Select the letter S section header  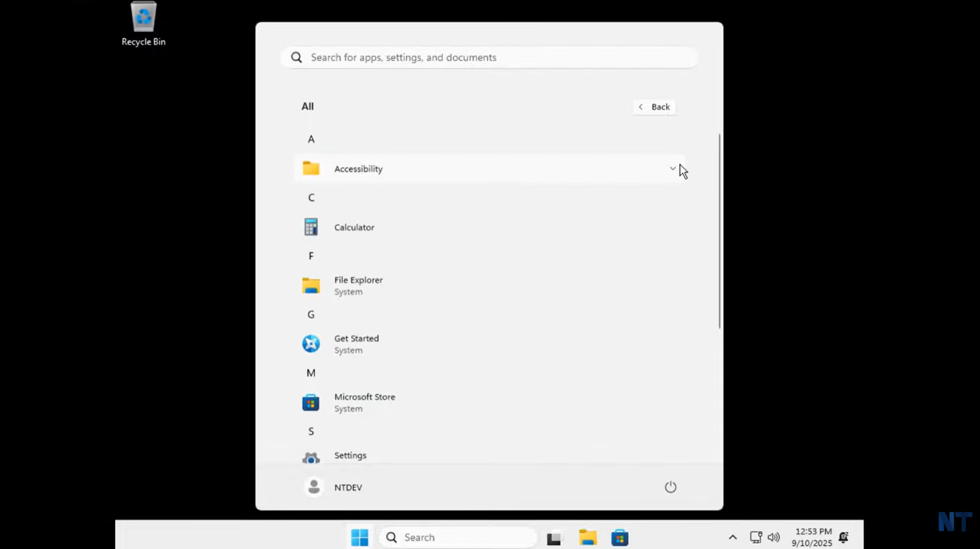click(x=311, y=432)
